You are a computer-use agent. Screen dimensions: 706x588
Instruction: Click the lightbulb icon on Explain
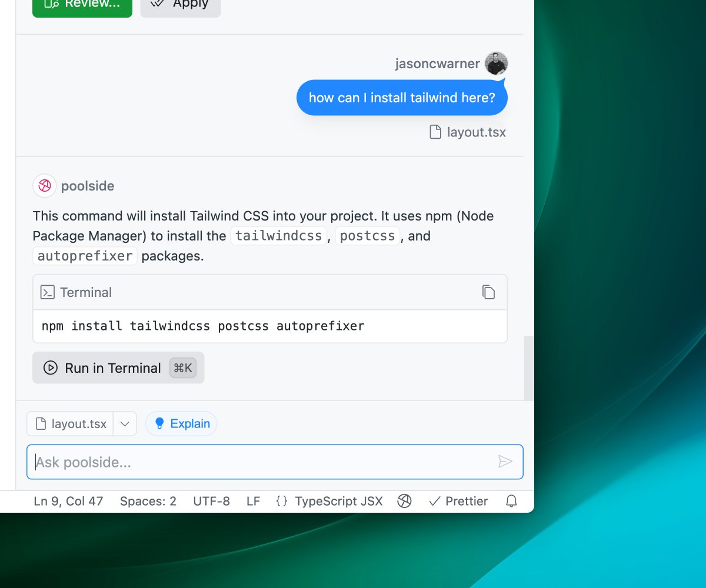[159, 423]
